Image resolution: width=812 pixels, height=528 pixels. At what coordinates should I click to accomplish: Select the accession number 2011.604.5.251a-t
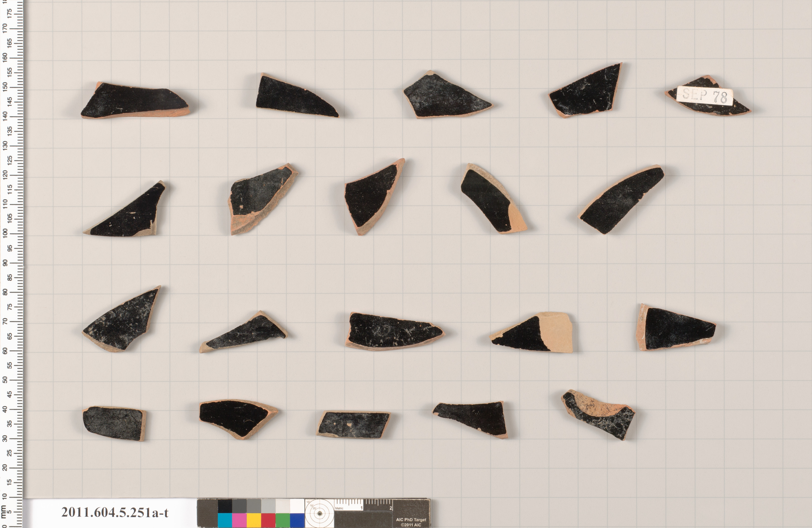coord(115,513)
